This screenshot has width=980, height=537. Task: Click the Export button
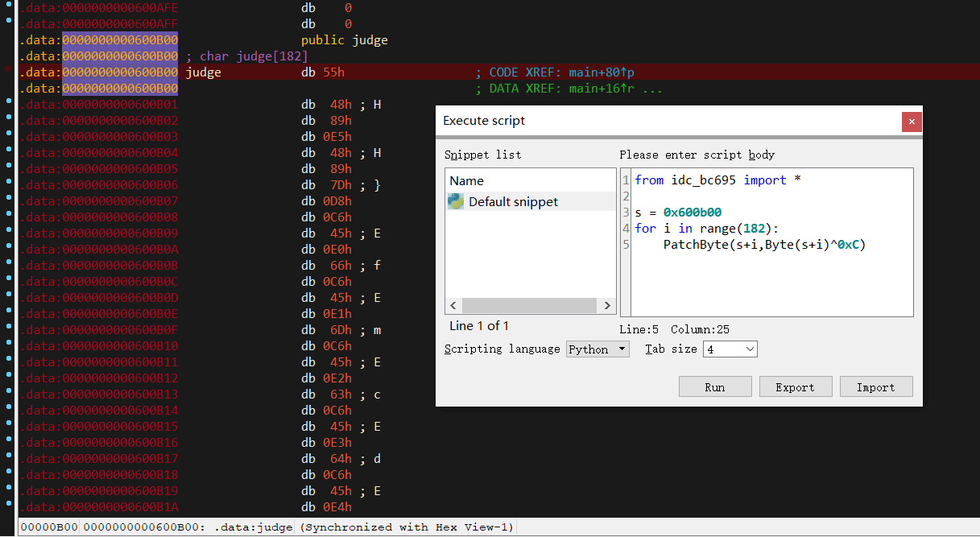(795, 387)
